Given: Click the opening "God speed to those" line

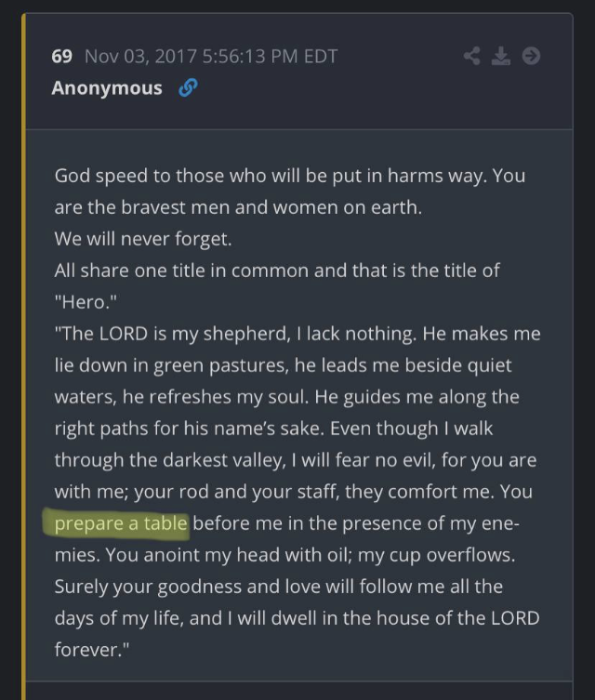Looking at the screenshot, I should pos(290,176).
